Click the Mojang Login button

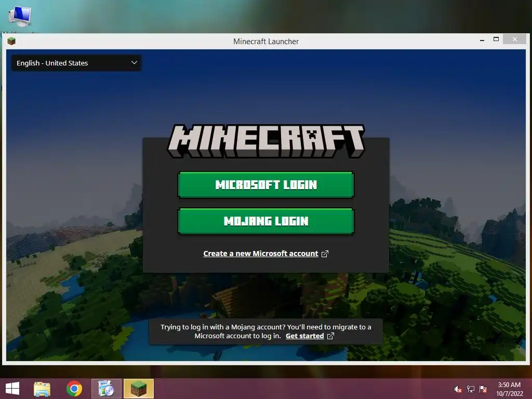click(265, 221)
